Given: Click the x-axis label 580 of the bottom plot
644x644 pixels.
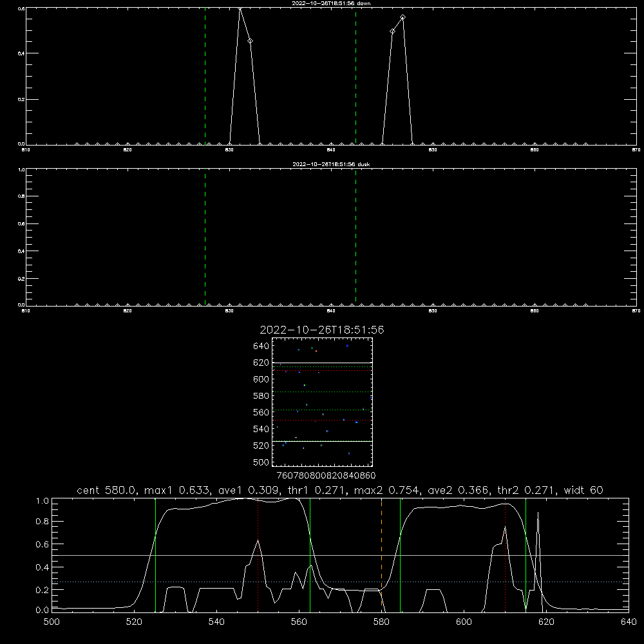Looking at the screenshot, I should tap(381, 621).
